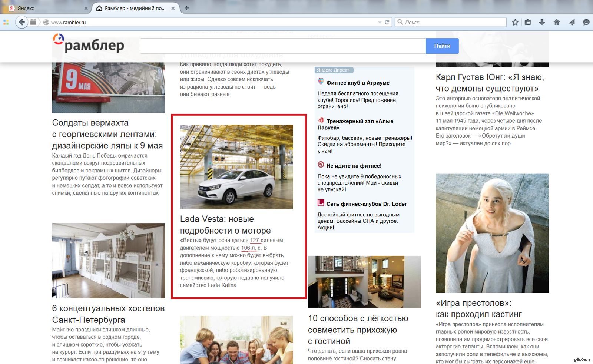Viewport: 593px width, 364px height.
Task: Click the Рамблер logo
Action: pos(88,44)
